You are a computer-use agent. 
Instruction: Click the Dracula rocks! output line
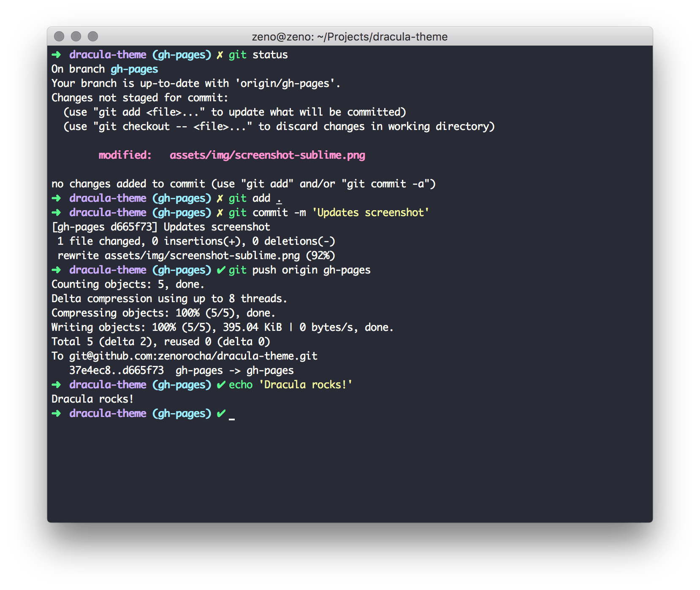click(92, 399)
